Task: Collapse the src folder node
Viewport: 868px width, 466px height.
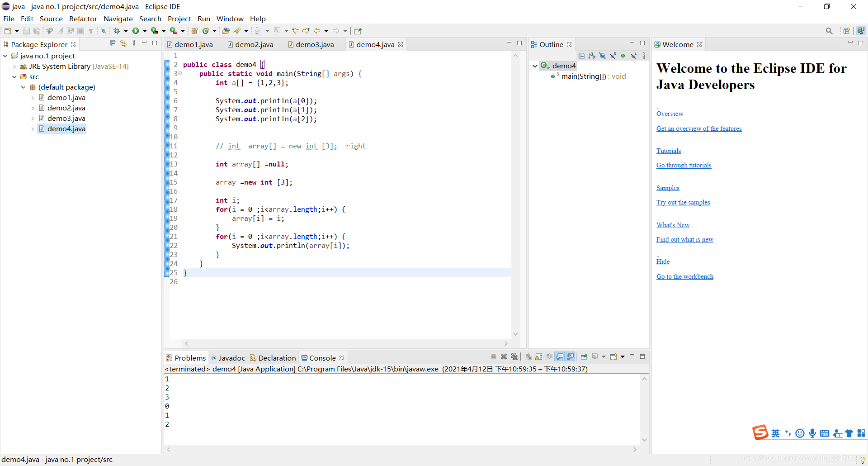Action: pos(14,76)
